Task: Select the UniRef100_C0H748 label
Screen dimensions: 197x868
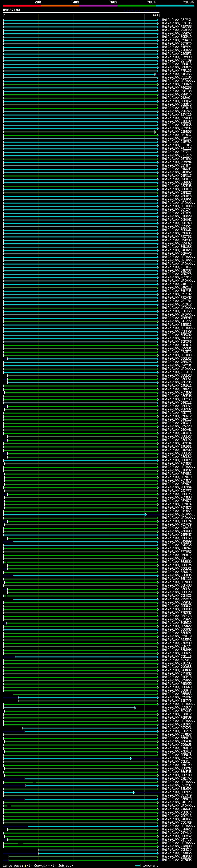Action: point(177,223)
